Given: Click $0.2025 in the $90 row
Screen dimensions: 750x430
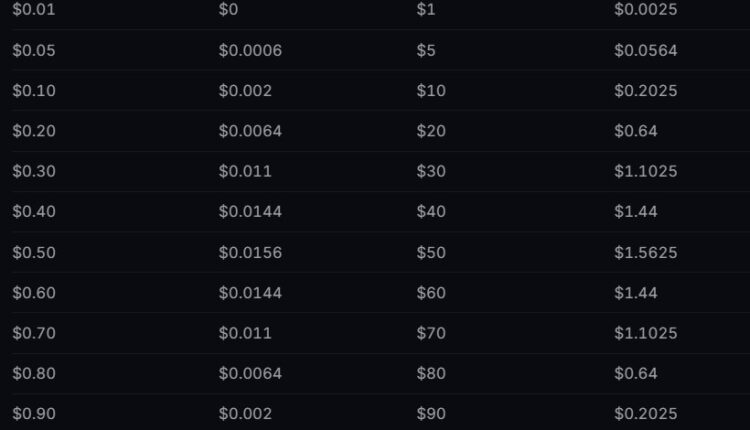Looking at the screenshot, I should point(645,414).
